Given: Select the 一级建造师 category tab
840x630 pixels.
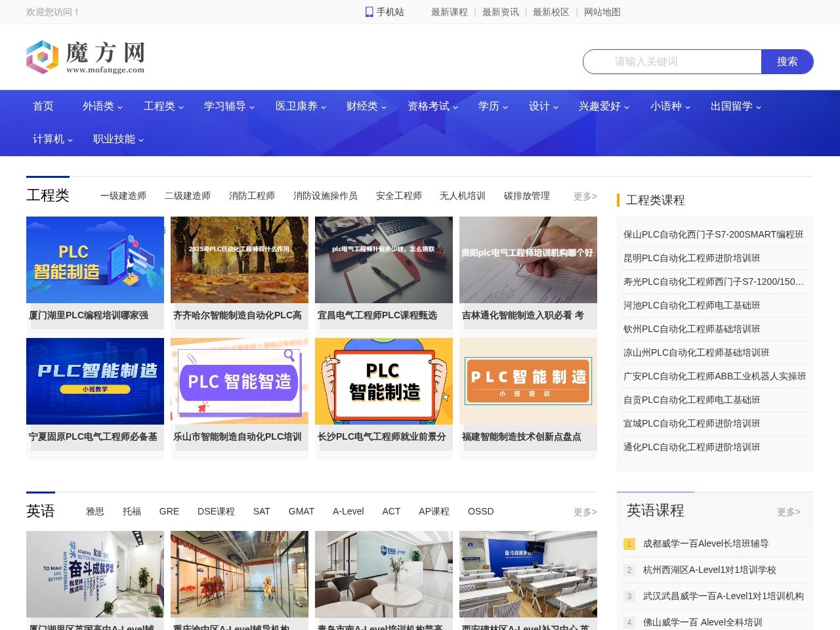Looking at the screenshot, I should pyautogui.click(x=123, y=196).
